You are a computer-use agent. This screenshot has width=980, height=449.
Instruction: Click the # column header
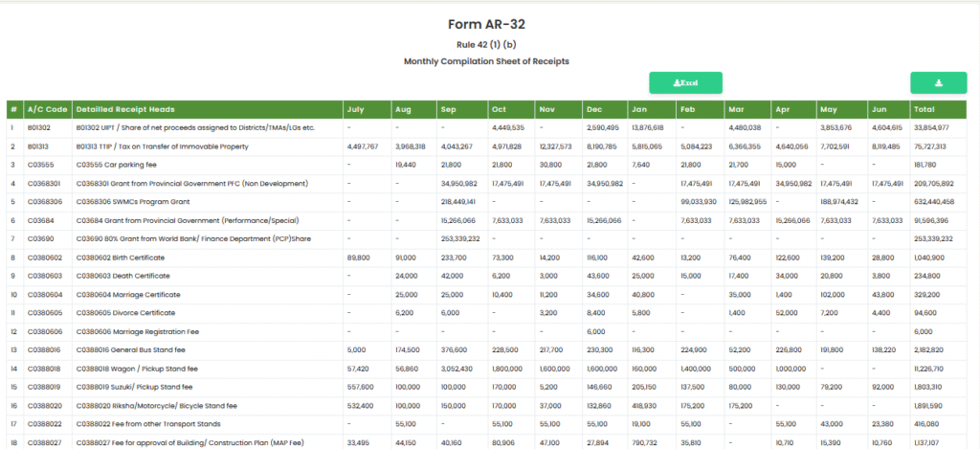coord(13,109)
